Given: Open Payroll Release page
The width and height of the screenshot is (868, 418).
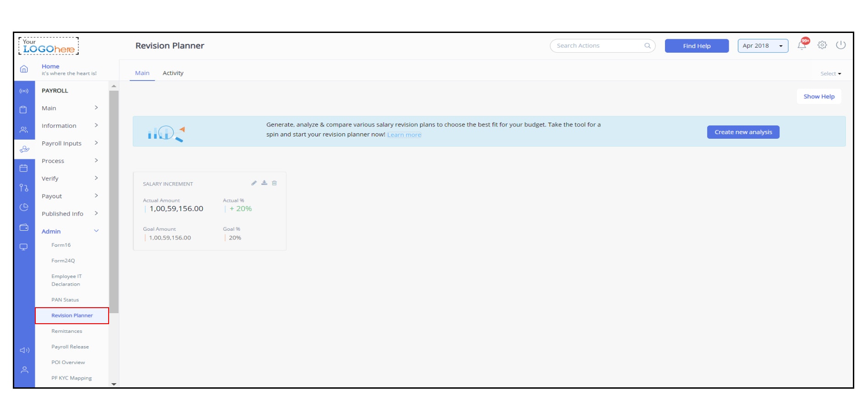Looking at the screenshot, I should pyautogui.click(x=70, y=347).
